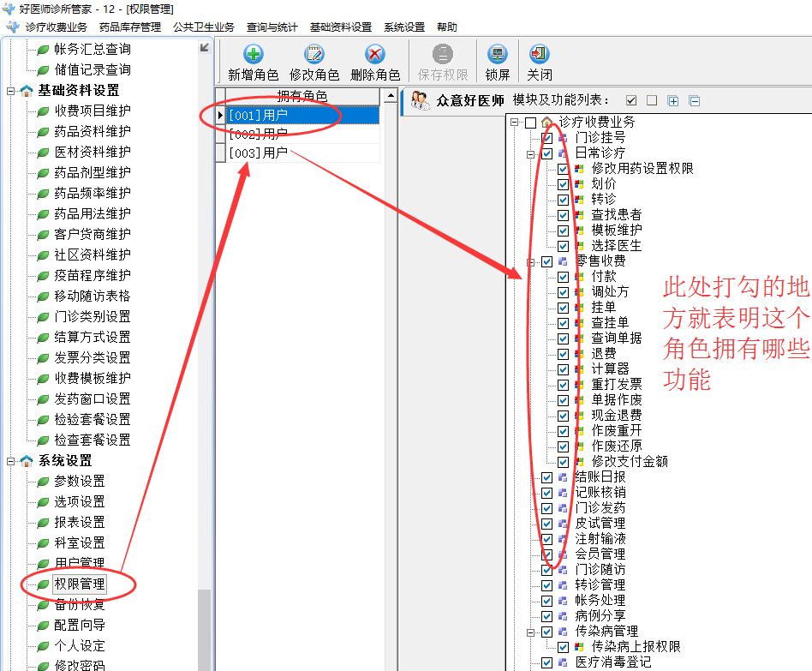
Task: Open 参数设置 under 系统设置
Action: coord(80,482)
